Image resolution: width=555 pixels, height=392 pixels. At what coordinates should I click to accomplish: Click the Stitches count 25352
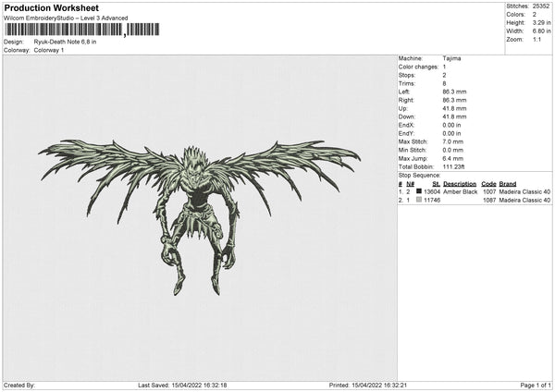(541, 6)
